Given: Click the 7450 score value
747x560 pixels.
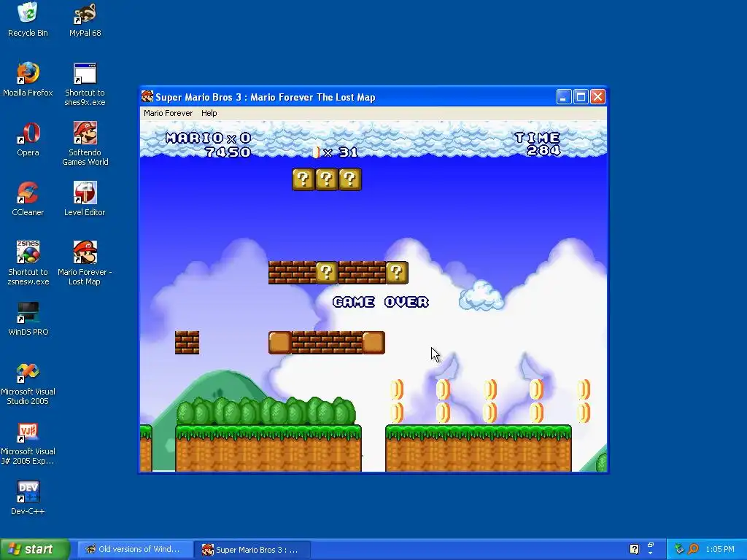Looking at the screenshot, I should [228, 152].
